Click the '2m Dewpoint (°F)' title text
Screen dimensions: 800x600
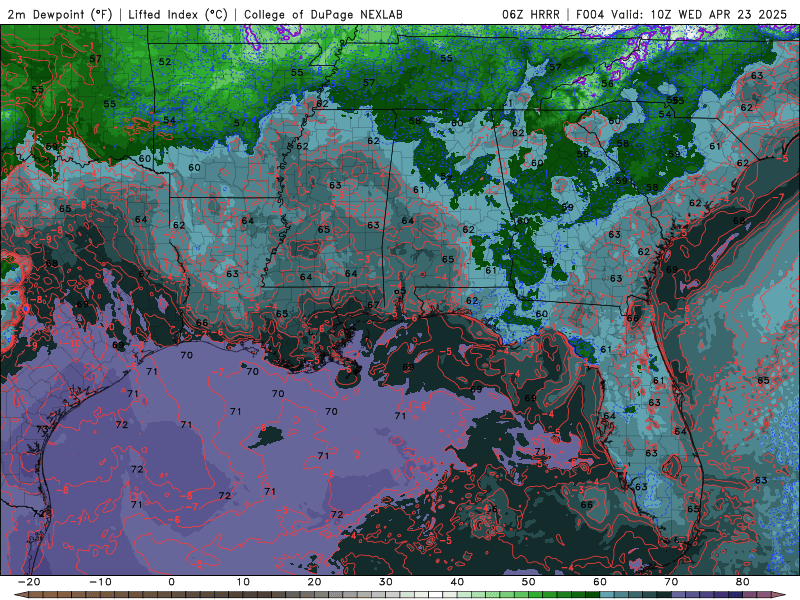click(59, 14)
